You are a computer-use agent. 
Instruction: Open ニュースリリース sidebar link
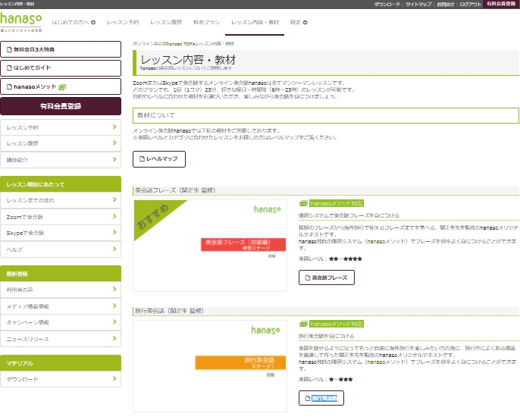pos(61,339)
